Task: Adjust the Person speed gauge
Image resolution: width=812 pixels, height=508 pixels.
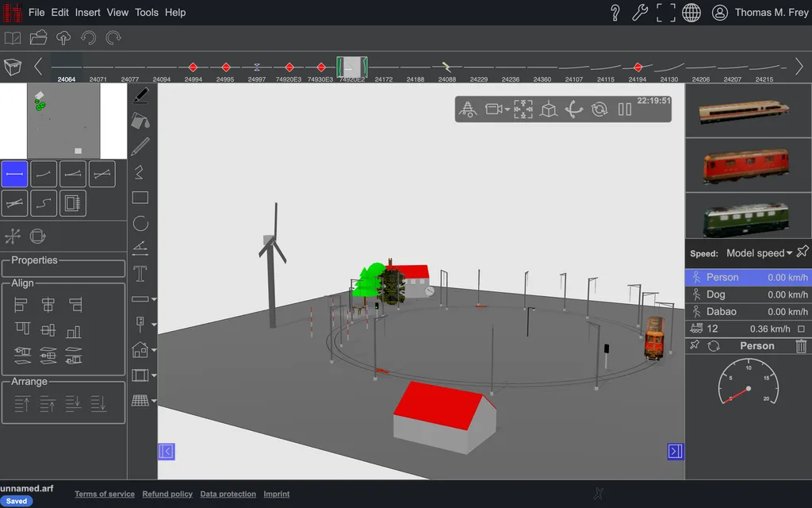Action: (x=749, y=382)
